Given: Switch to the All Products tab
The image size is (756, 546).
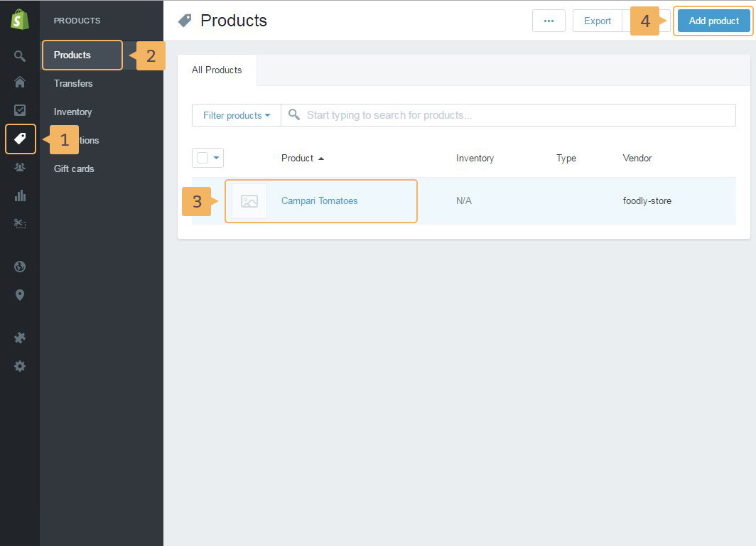Looking at the screenshot, I should pos(217,70).
